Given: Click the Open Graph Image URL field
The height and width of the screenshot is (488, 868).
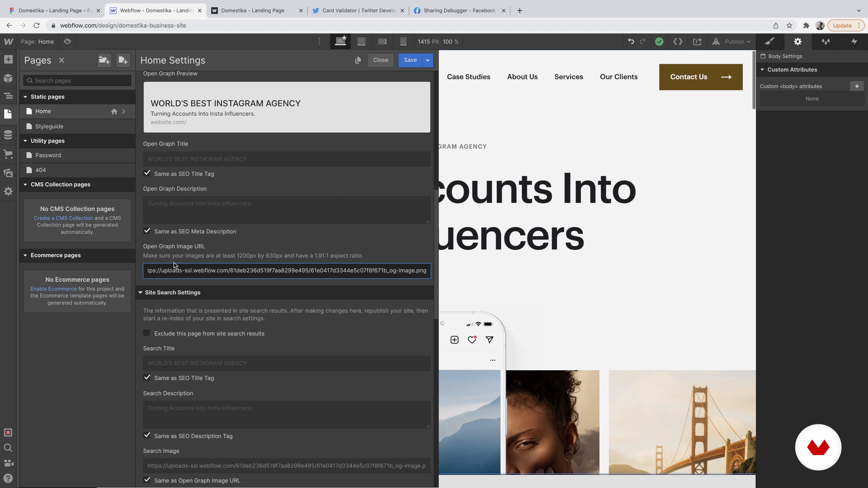Looking at the screenshot, I should click(x=287, y=271).
